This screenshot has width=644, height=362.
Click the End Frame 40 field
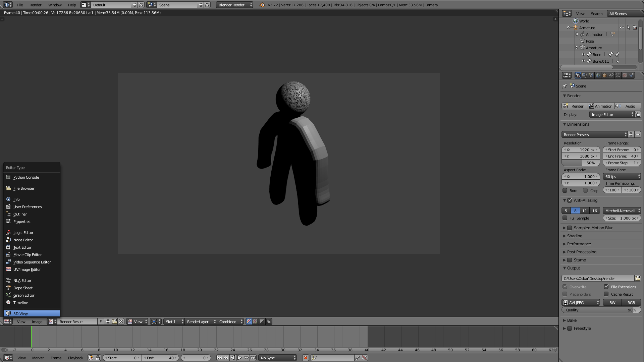tap(622, 156)
